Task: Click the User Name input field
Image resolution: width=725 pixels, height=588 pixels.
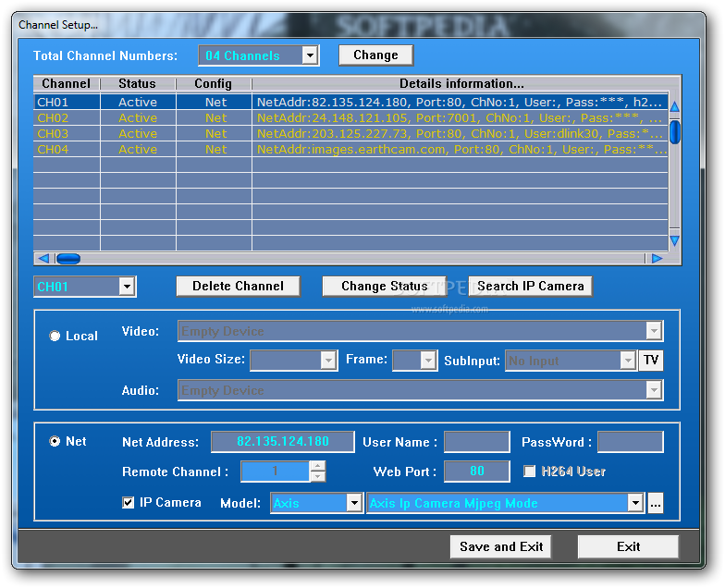Action: tap(477, 442)
